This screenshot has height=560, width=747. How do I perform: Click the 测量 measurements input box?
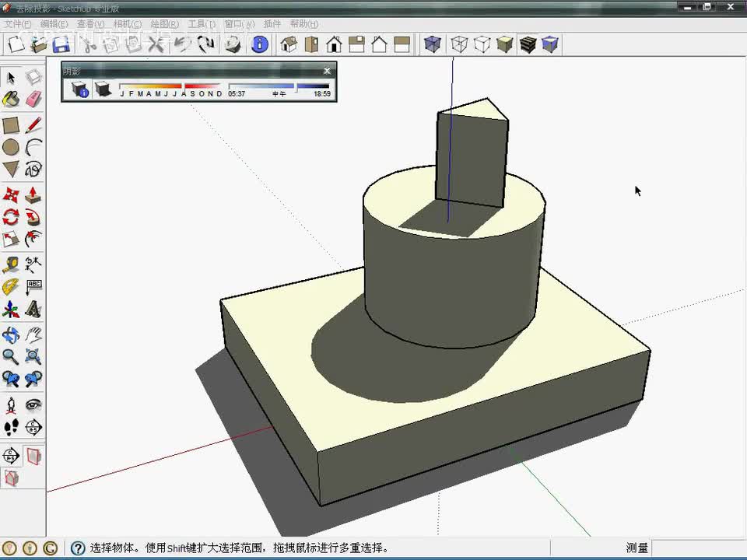point(697,548)
